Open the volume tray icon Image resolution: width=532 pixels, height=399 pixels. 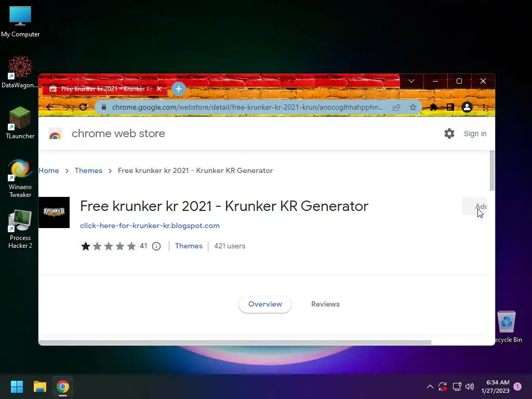[470, 387]
